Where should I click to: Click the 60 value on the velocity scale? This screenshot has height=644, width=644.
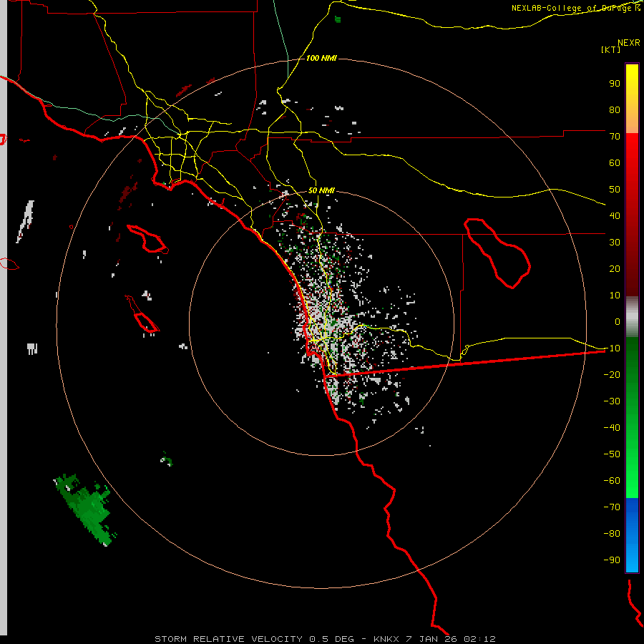coord(615,163)
